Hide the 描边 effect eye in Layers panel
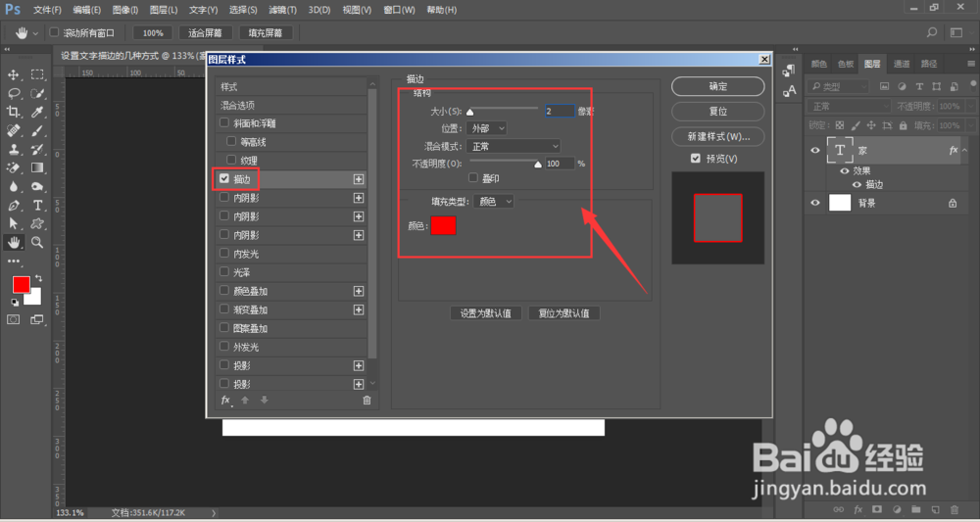 [x=857, y=185]
